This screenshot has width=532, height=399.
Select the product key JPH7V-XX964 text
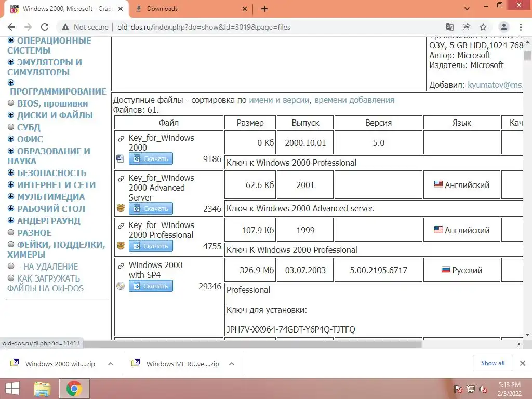click(291, 329)
